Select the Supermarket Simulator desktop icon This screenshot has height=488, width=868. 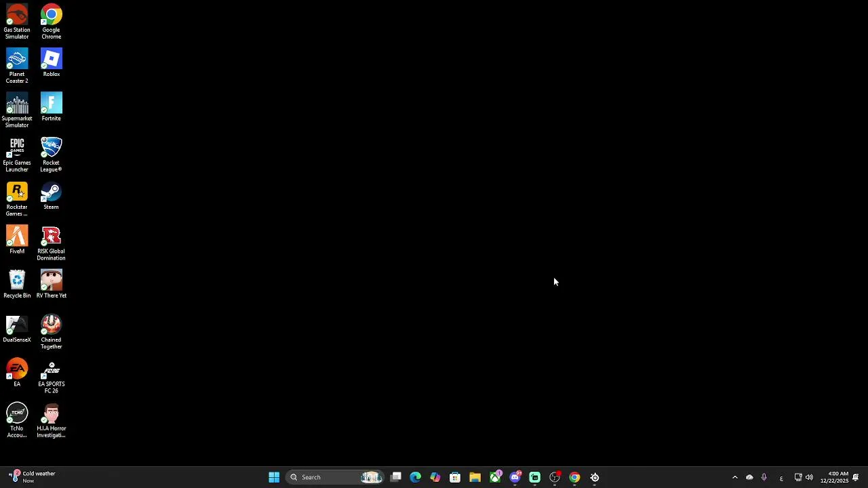pyautogui.click(x=17, y=110)
